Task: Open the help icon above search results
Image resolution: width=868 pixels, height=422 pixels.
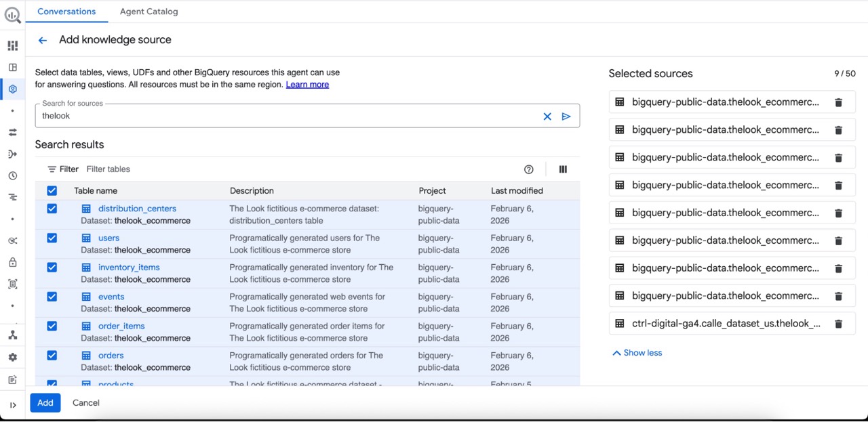Action: click(529, 169)
